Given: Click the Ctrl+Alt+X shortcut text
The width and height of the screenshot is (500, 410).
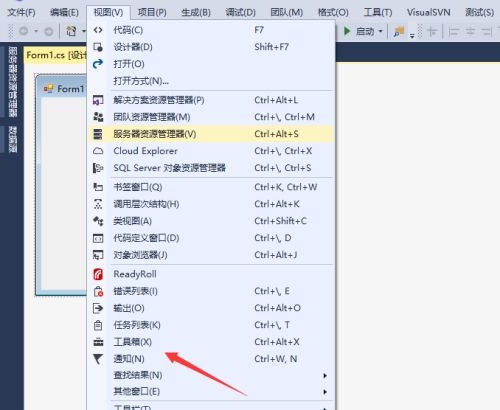Looking at the screenshot, I should click(277, 342).
